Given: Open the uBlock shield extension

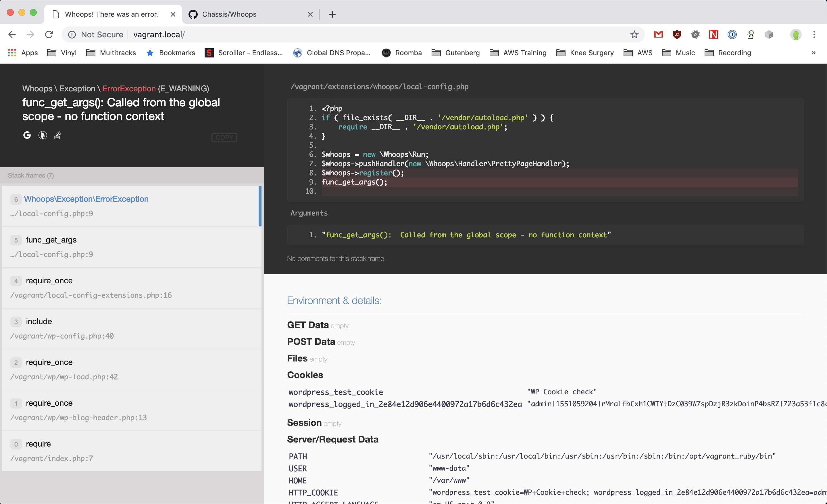Looking at the screenshot, I should (x=677, y=34).
